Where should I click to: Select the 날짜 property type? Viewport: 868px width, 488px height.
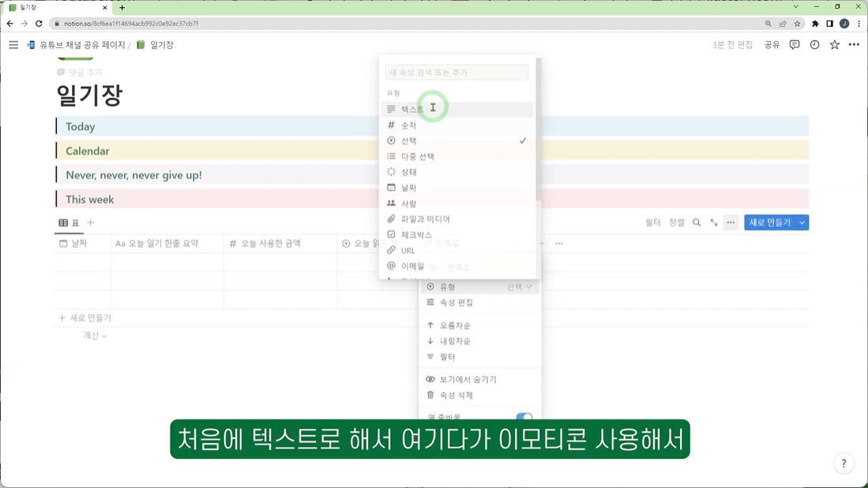pos(459,188)
